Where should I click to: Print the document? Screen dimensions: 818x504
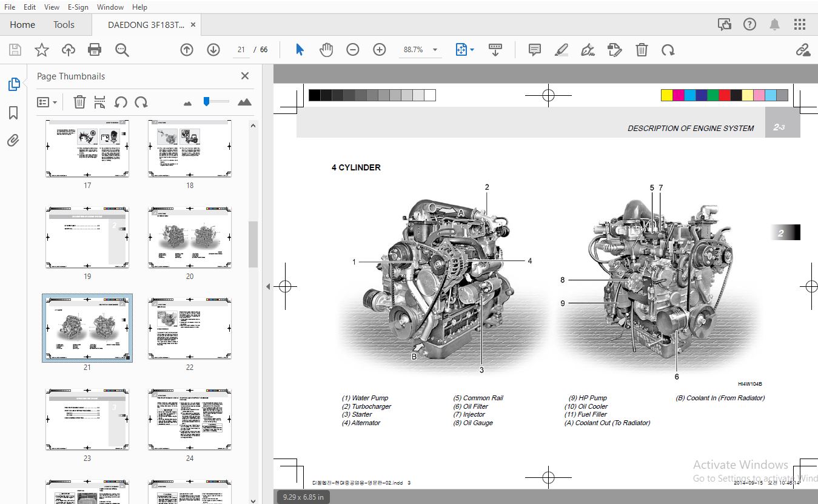(95, 50)
